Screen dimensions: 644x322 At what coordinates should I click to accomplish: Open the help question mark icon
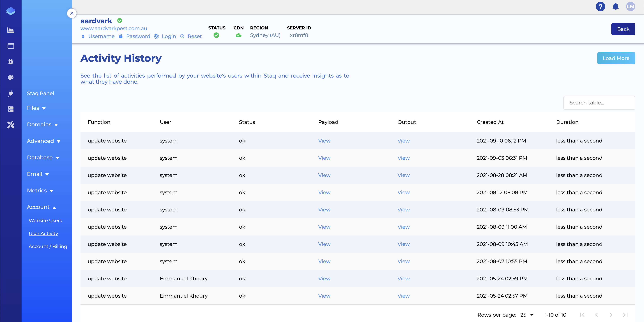[x=600, y=6]
